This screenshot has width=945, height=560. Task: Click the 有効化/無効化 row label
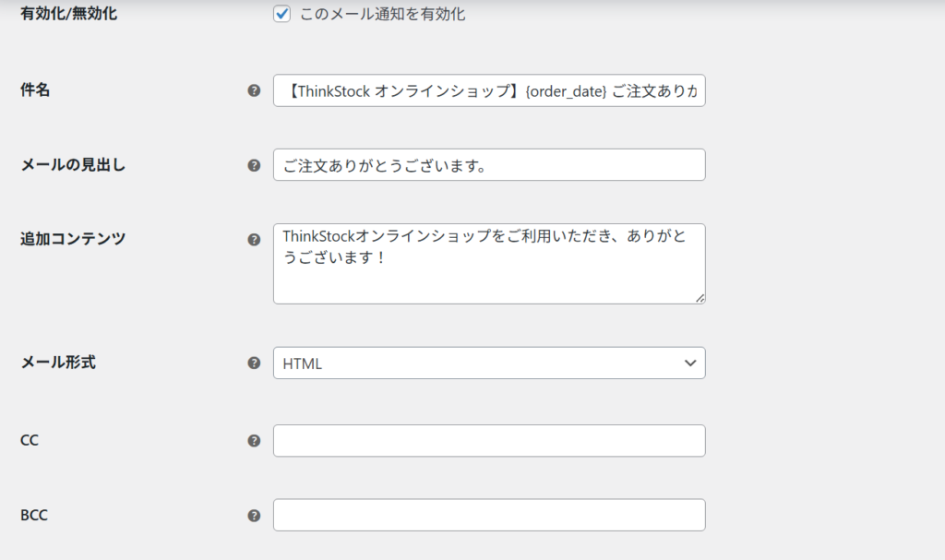pos(69,15)
